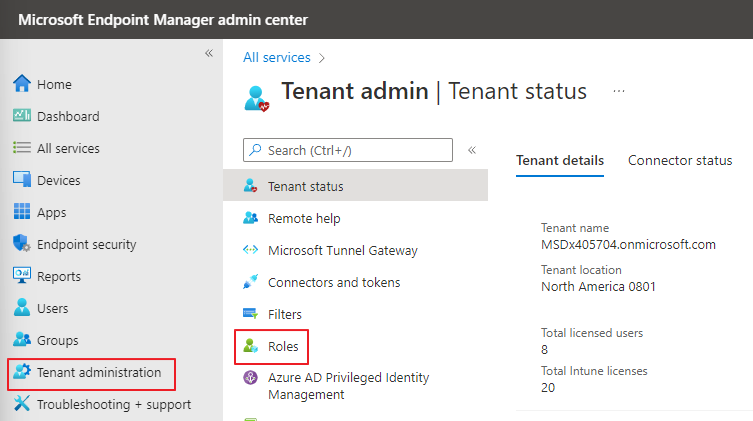
Task: Click the Home house icon
Action: [22, 84]
